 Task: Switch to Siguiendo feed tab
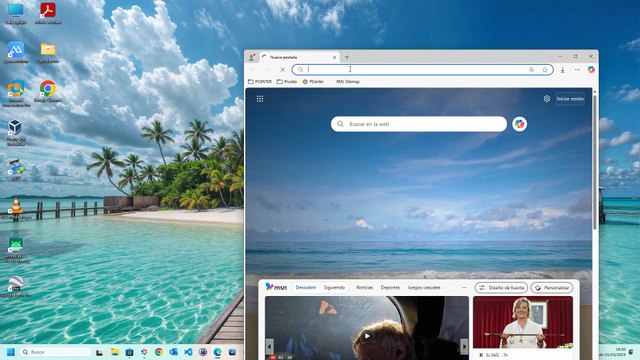coord(334,288)
